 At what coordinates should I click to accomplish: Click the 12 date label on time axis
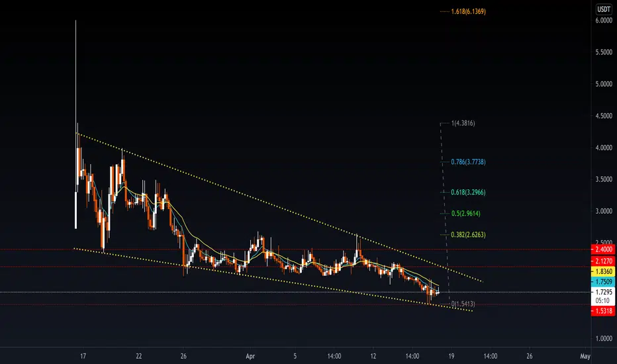(x=373, y=356)
